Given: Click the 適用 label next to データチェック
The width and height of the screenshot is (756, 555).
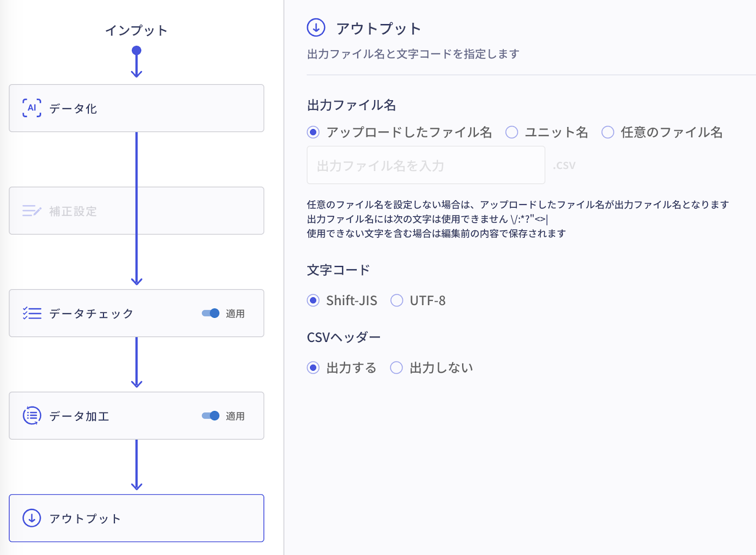Looking at the screenshot, I should pos(235,314).
